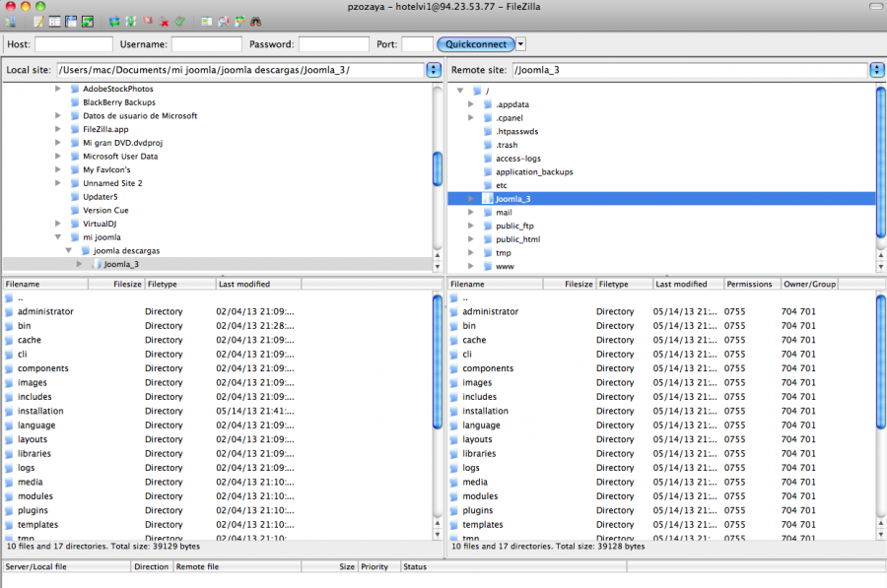Toggle directory comparison

pos(224,22)
